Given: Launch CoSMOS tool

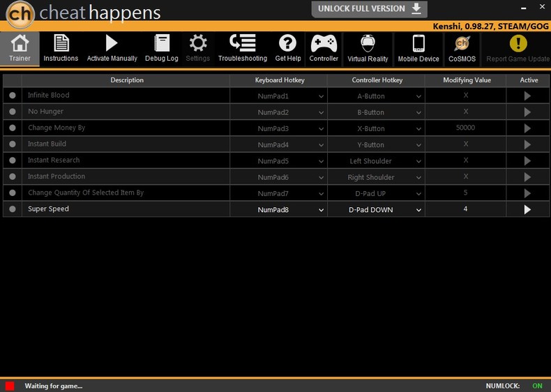Looking at the screenshot, I should tap(462, 49).
